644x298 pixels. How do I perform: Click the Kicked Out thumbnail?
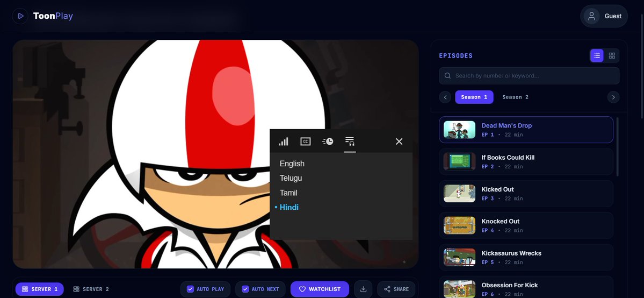pyautogui.click(x=460, y=194)
